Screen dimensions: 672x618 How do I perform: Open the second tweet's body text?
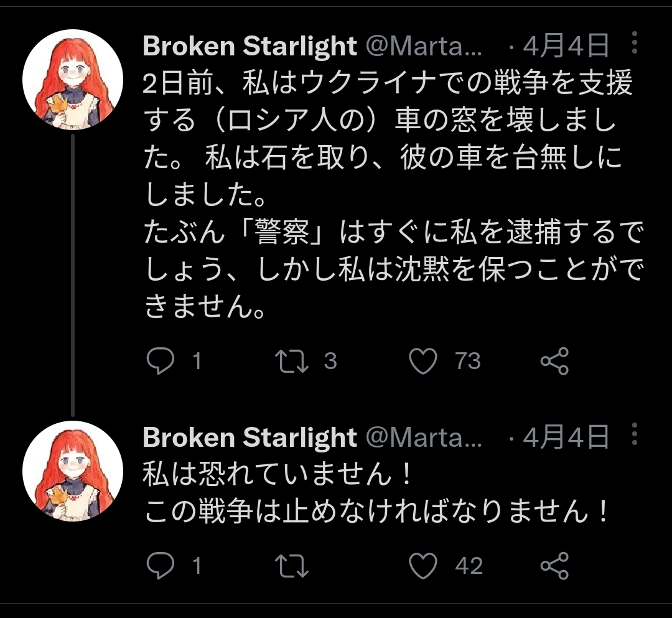(x=373, y=495)
